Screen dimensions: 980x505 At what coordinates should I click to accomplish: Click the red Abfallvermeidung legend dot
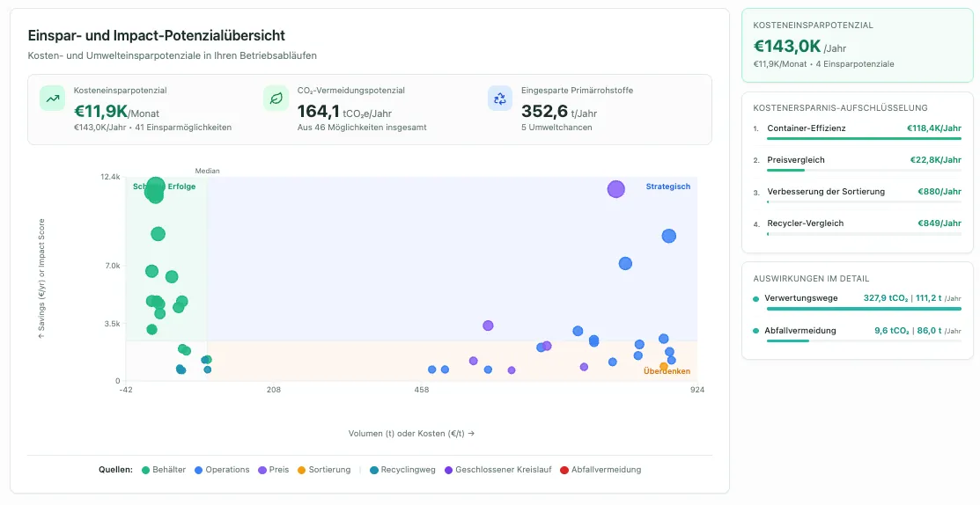(564, 470)
